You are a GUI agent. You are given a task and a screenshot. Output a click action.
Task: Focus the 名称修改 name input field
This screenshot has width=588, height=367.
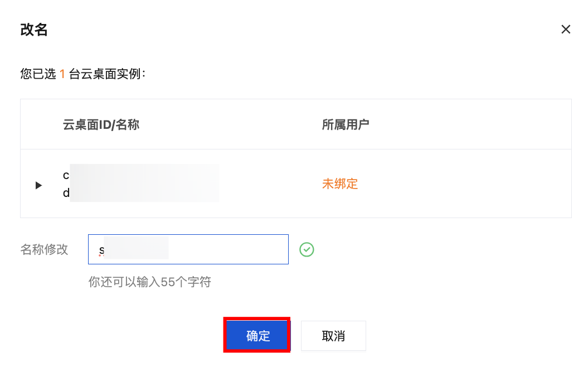pos(188,249)
